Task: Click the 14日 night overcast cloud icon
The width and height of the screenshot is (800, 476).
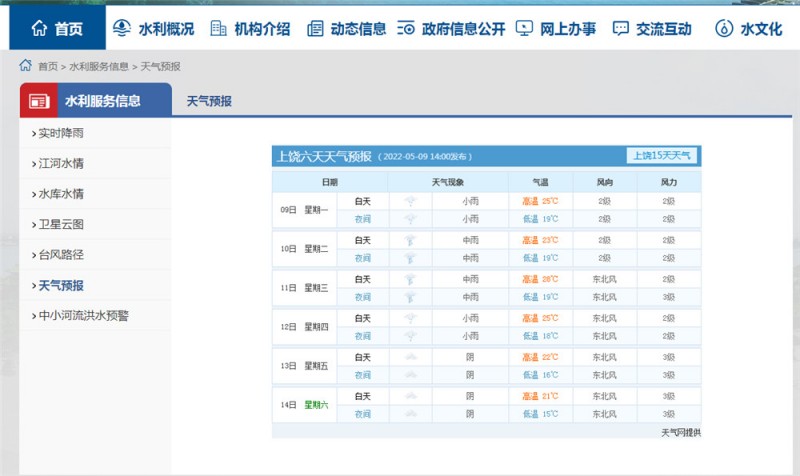Action: [x=410, y=414]
